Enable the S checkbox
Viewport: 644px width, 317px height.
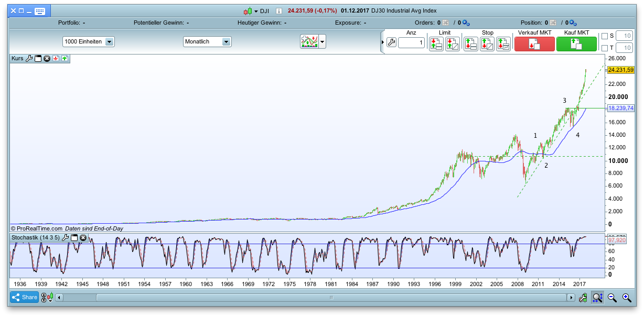(x=605, y=36)
